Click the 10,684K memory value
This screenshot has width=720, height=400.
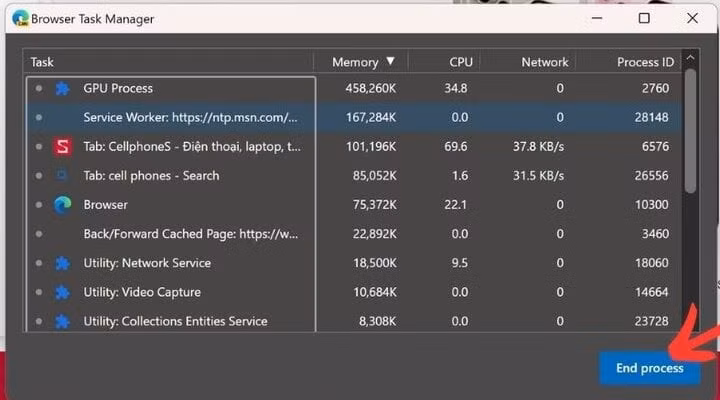[374, 292]
